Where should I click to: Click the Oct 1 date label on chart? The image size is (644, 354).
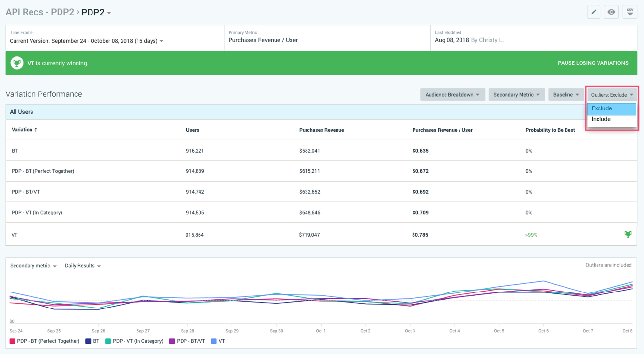321,331
